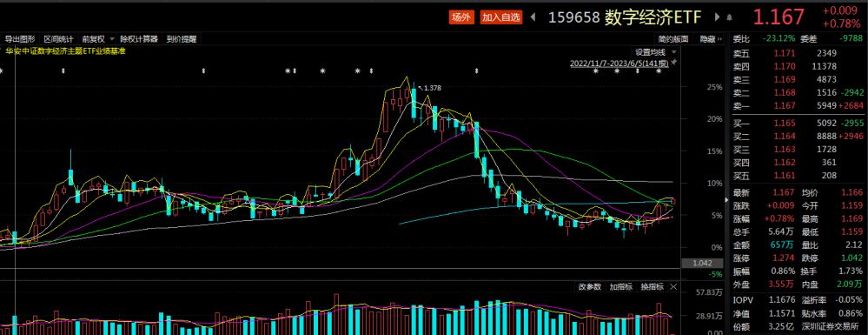
Task: Toggle 加入自选 to add to watchlist
Action: coord(501,17)
